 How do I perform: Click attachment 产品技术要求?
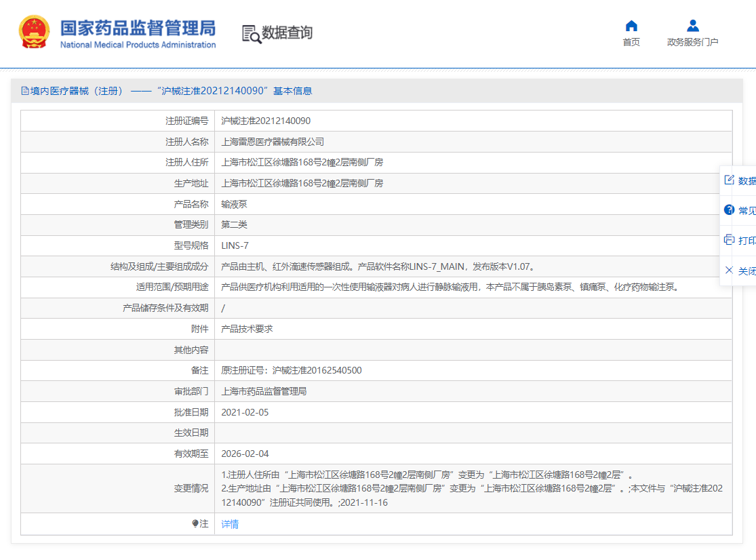point(247,329)
